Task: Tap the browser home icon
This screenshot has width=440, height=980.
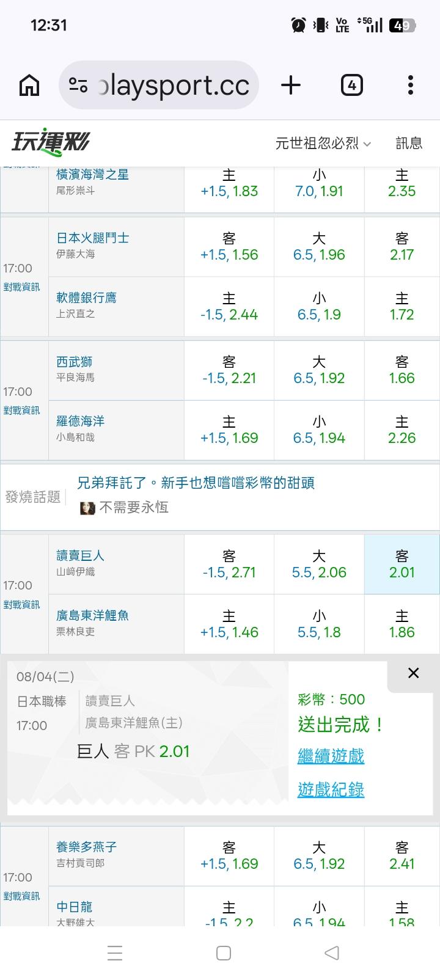Action: click(29, 85)
